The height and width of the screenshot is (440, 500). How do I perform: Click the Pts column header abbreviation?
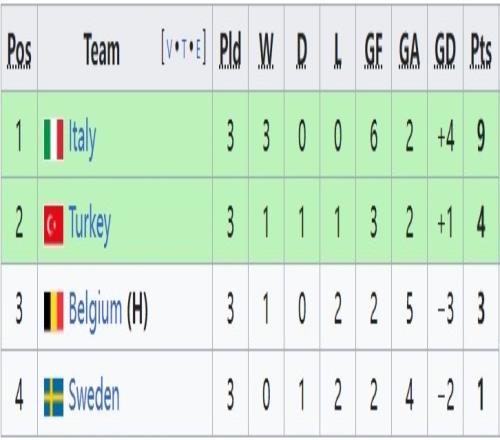[x=481, y=50]
